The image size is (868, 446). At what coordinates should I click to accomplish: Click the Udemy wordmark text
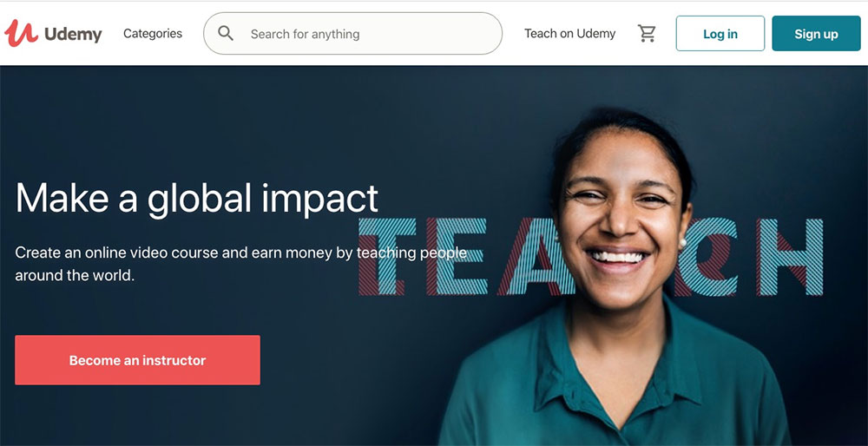[73, 35]
